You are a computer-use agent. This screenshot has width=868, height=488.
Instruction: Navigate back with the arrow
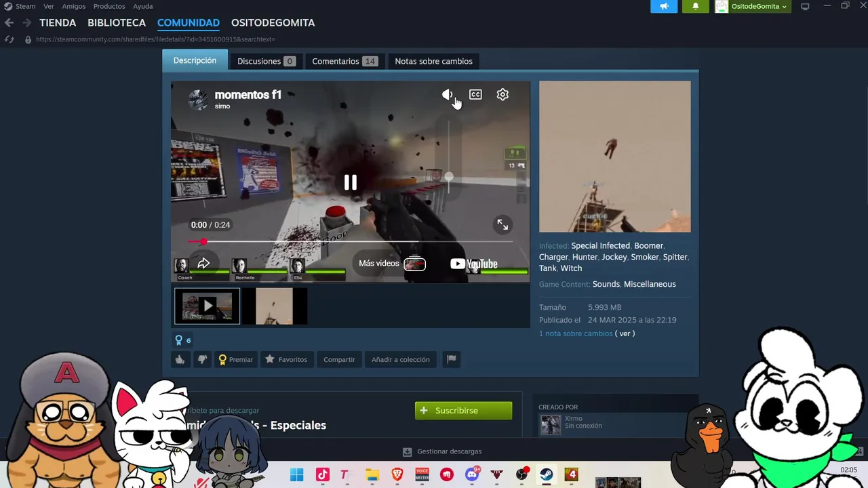click(9, 22)
